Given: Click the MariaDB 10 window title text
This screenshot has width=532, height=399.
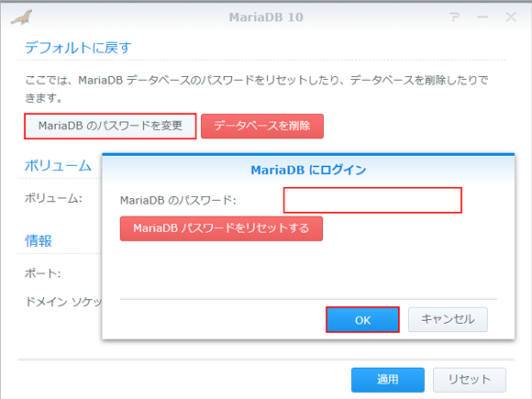Looking at the screenshot, I should (x=266, y=17).
